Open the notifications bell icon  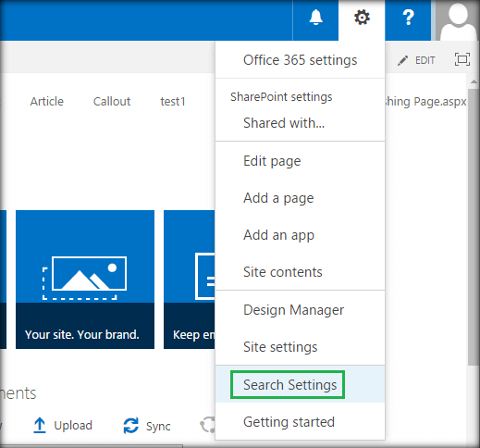pyautogui.click(x=315, y=18)
